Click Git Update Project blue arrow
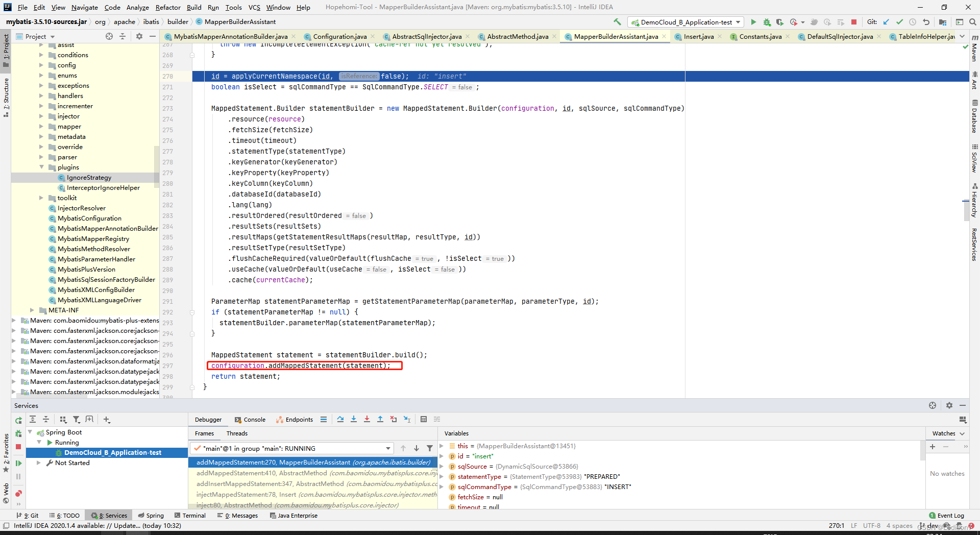This screenshot has height=535, width=980. [x=886, y=22]
